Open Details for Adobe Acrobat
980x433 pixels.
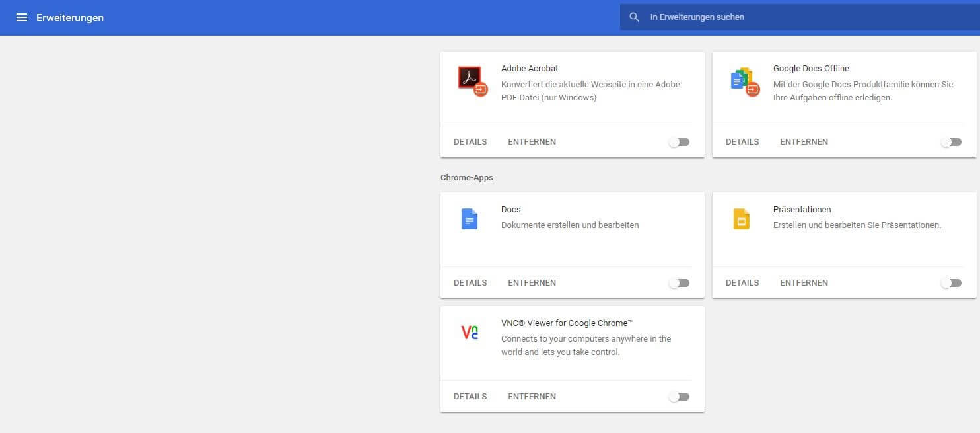pyautogui.click(x=470, y=142)
